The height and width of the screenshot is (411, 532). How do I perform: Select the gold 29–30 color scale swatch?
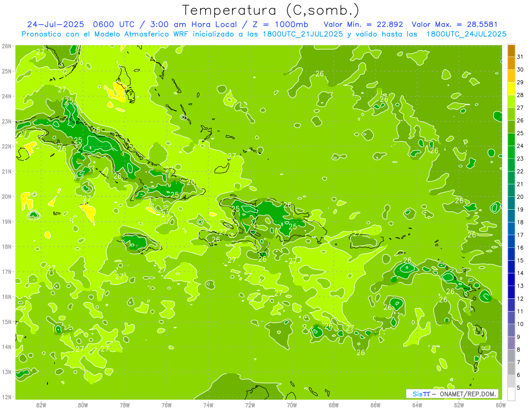511,76
